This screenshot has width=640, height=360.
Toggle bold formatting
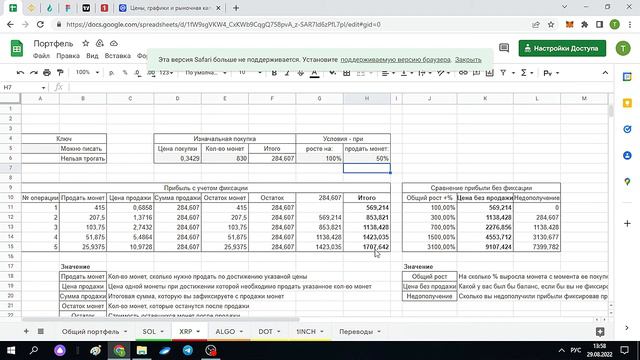[274, 73]
